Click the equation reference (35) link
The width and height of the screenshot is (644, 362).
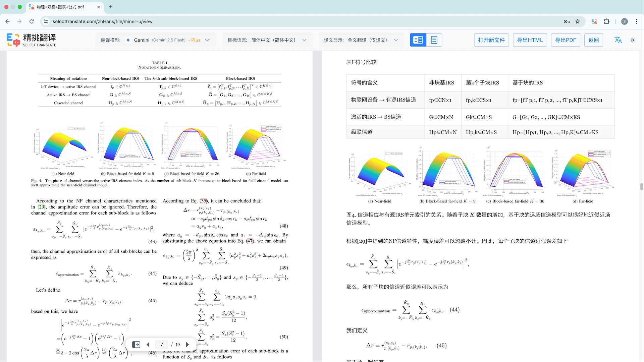tap(204, 201)
